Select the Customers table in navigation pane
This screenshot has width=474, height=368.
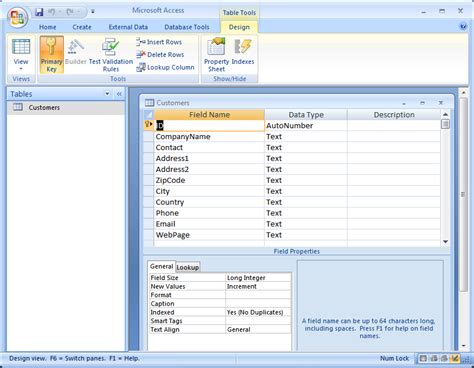pyautogui.click(x=66, y=107)
